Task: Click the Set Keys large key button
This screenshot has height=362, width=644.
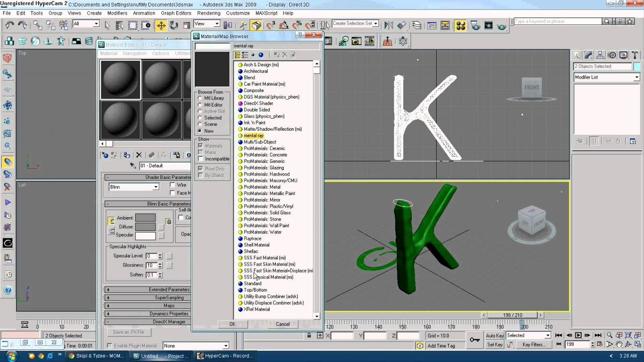Action: (474, 340)
